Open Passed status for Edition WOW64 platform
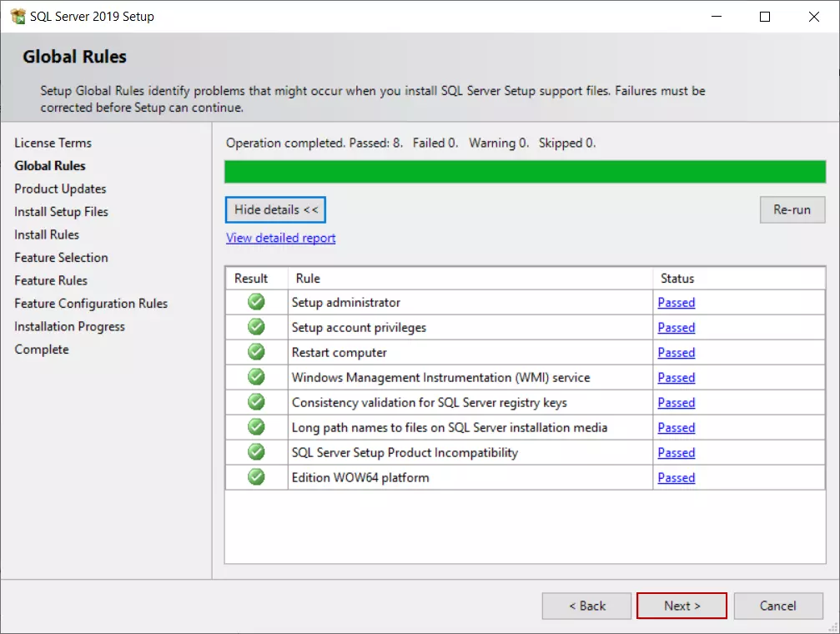The width and height of the screenshot is (840, 634). 676,477
